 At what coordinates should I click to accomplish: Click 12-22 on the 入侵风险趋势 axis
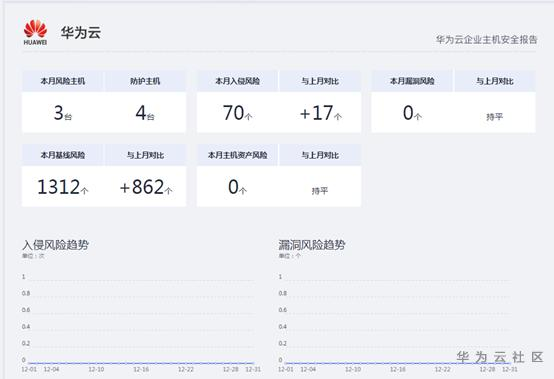[186, 369]
